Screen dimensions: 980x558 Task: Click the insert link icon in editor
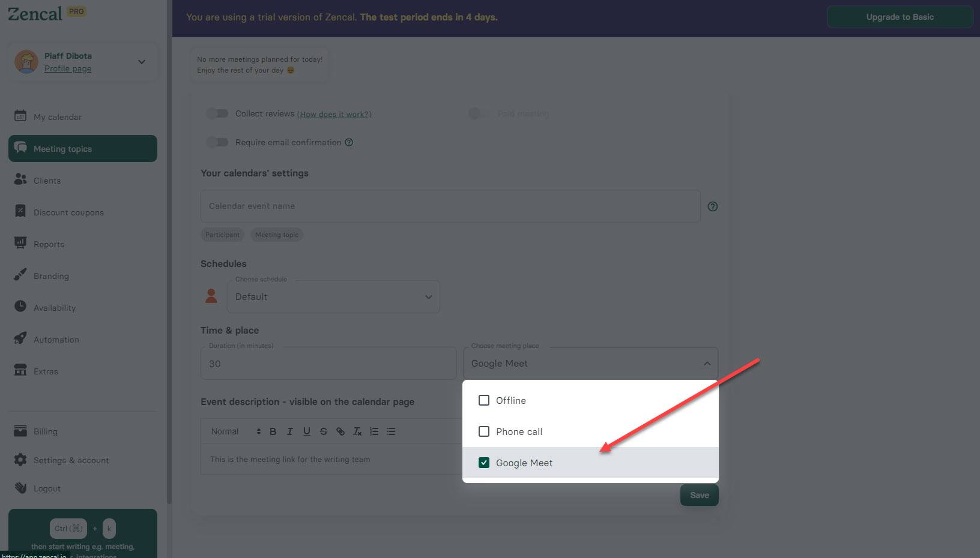[x=340, y=431]
